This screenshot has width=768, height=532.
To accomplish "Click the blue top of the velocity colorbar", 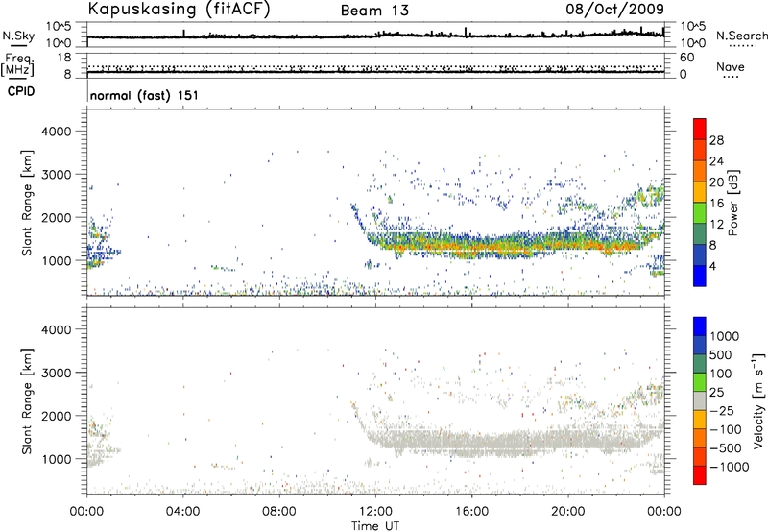I will coord(700,326).
